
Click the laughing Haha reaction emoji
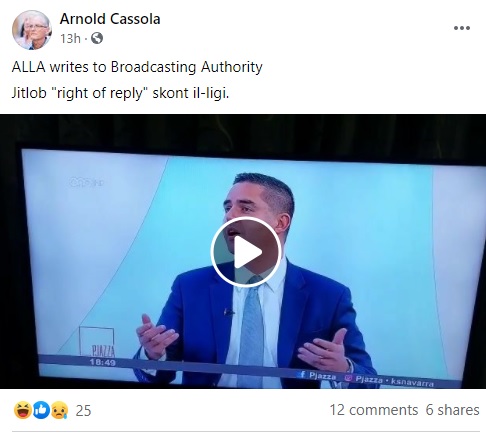22,410
